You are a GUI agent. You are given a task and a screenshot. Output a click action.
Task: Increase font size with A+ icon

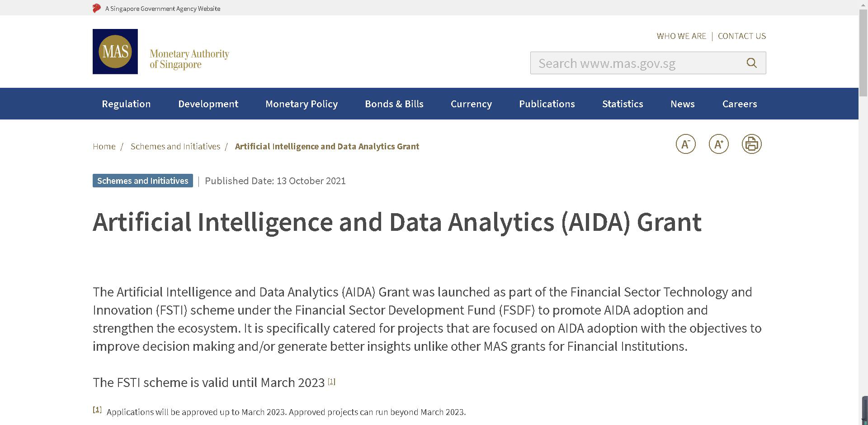718,144
